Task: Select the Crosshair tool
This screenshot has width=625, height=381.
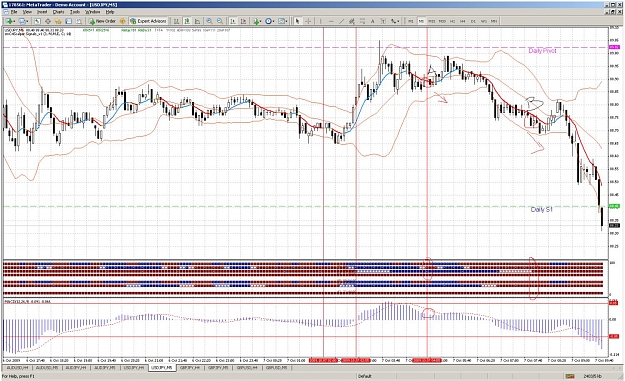Action: 308,21
